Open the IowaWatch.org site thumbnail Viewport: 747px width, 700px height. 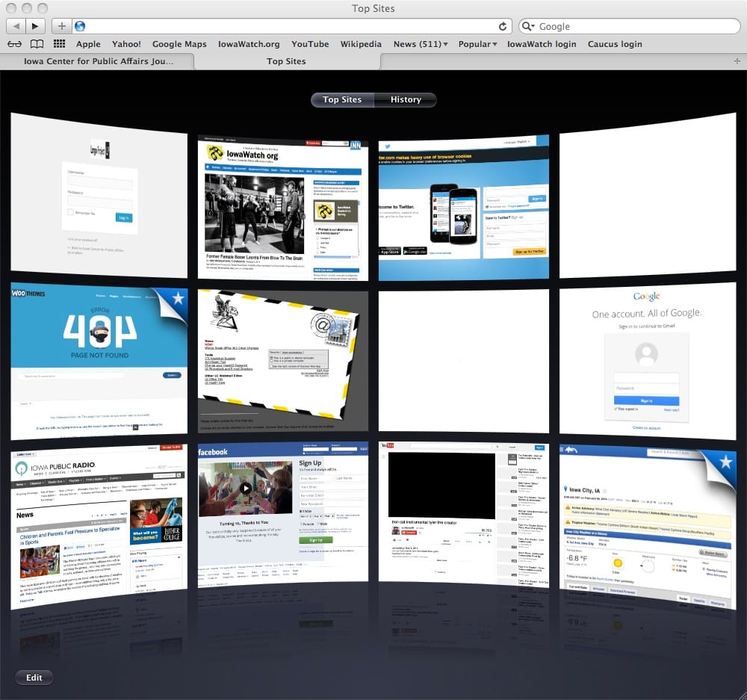coord(283,207)
